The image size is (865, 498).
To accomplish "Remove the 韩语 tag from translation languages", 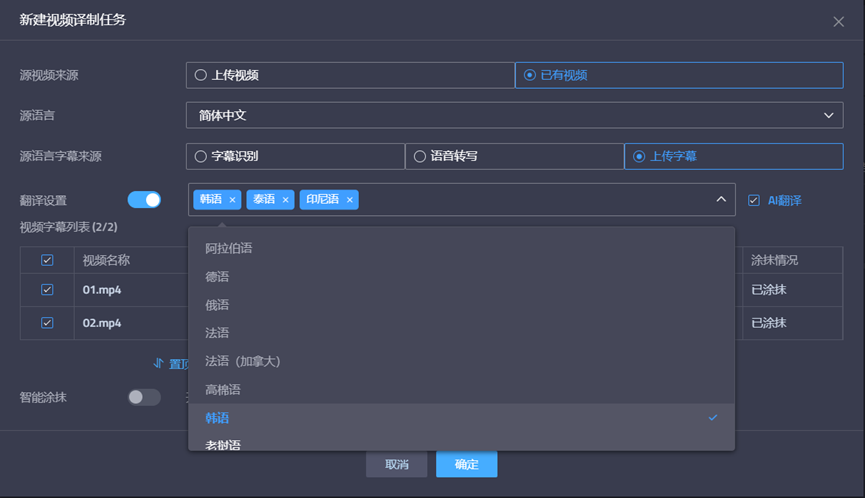I will (x=232, y=200).
